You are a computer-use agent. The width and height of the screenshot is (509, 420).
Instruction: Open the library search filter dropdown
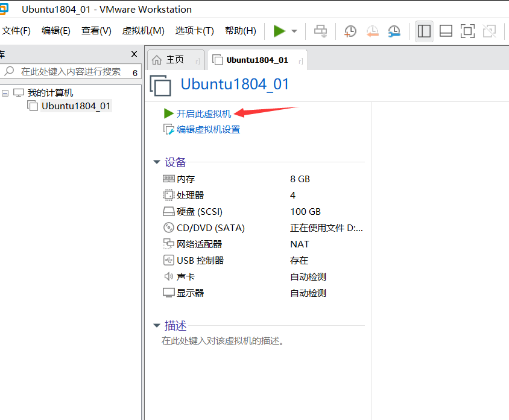pyautogui.click(x=134, y=73)
